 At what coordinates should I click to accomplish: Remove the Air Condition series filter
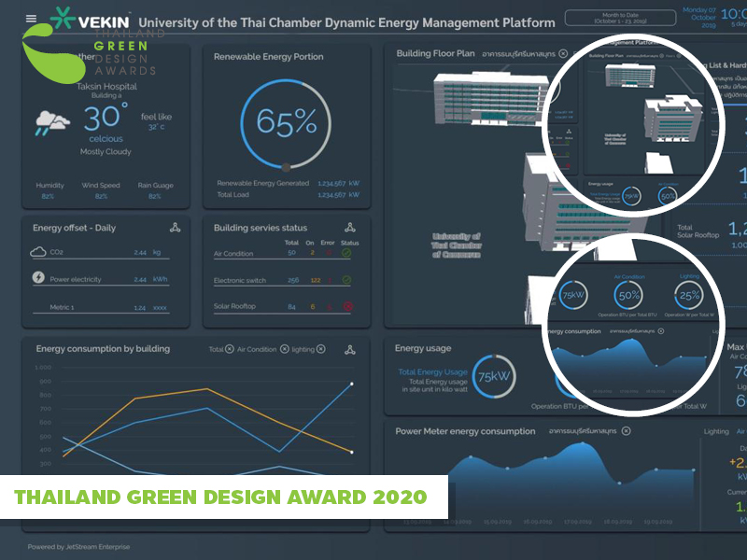click(x=285, y=349)
